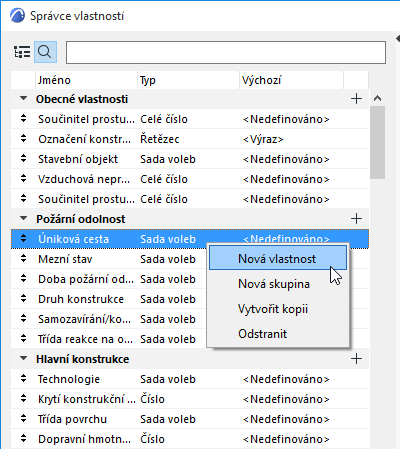Click the Hlavní konstrukce group title

(x=82, y=359)
